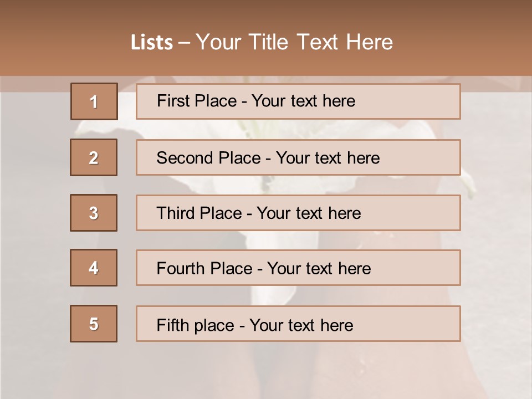Click the word "Fourth" in row four
532x399 pixels.
click(181, 269)
